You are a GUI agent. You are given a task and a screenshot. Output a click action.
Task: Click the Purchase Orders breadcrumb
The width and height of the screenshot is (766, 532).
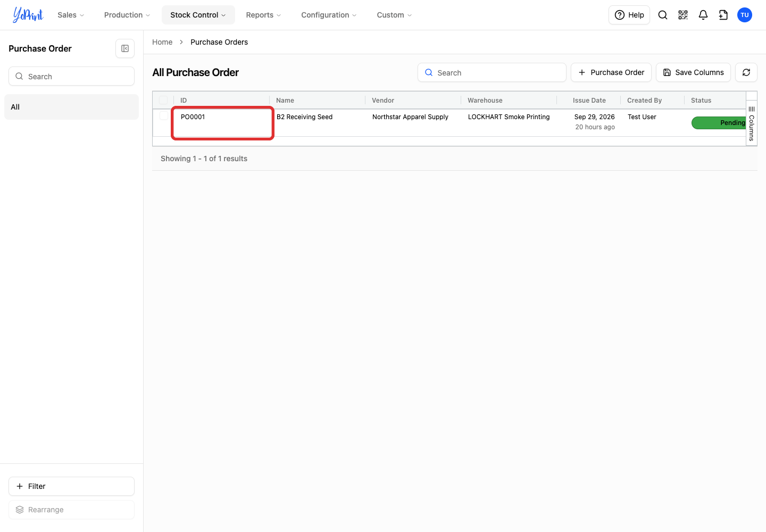click(x=219, y=42)
